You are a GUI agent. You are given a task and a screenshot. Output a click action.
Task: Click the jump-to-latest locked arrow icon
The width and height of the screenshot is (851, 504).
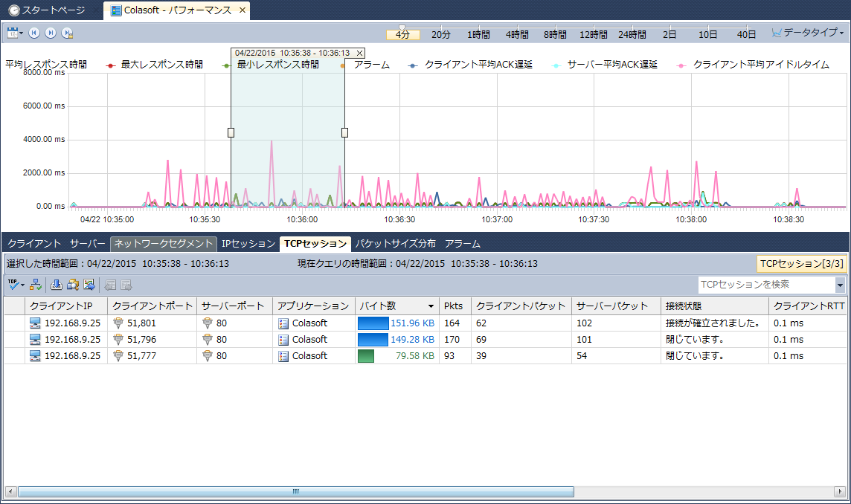(x=67, y=33)
